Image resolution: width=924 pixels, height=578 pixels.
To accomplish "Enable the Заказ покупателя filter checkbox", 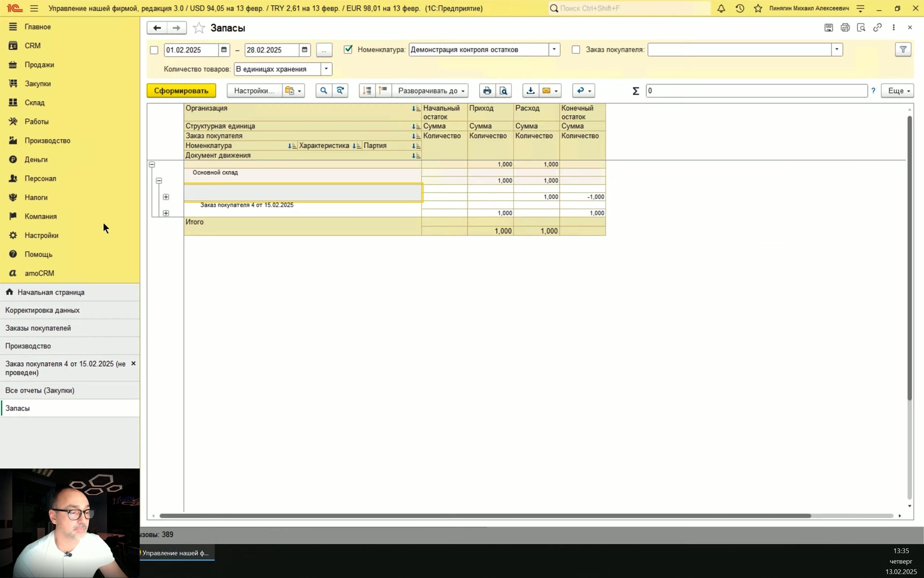I will pyautogui.click(x=576, y=50).
